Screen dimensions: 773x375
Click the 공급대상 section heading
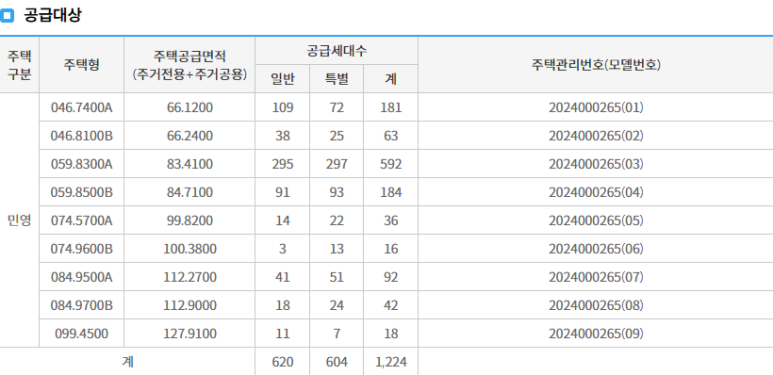pyautogui.click(x=53, y=15)
